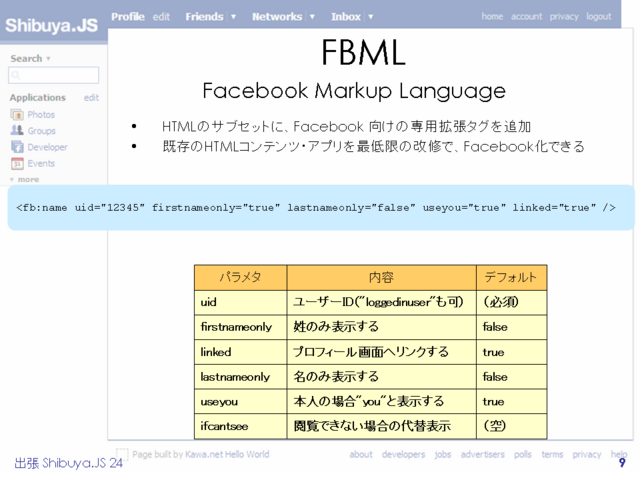Click the (空) default cell

(511, 427)
